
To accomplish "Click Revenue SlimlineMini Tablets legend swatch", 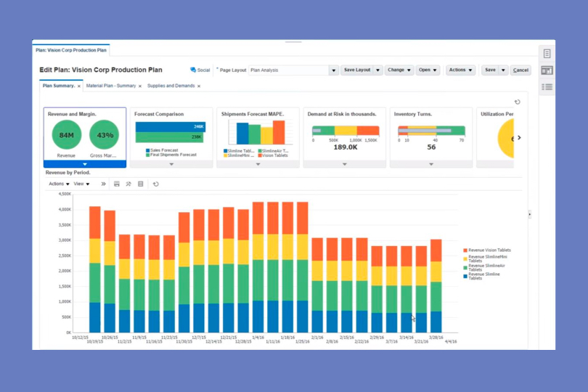I will click(x=465, y=259).
